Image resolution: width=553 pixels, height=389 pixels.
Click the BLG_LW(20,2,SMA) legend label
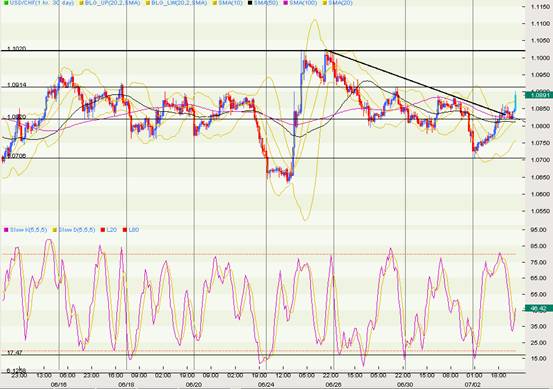pos(179,3)
